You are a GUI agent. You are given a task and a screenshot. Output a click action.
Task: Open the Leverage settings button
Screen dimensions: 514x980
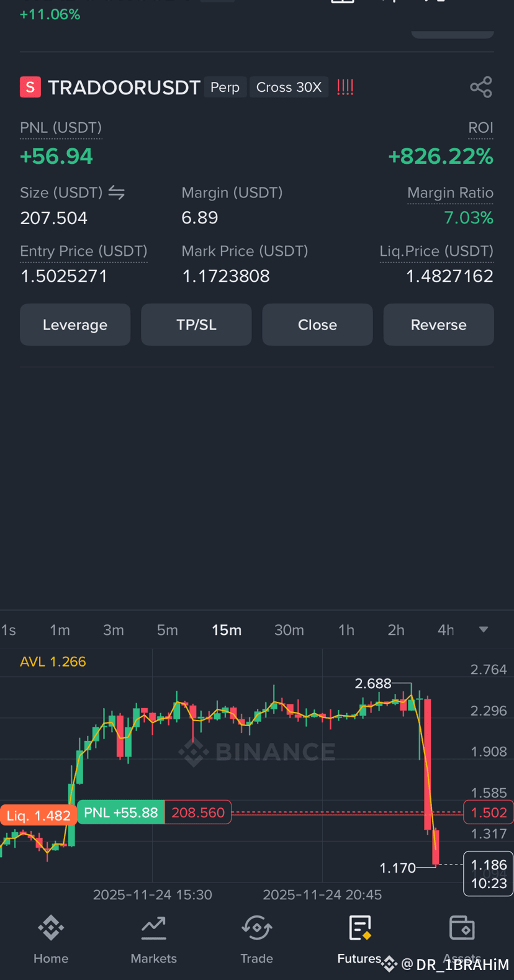[75, 325]
